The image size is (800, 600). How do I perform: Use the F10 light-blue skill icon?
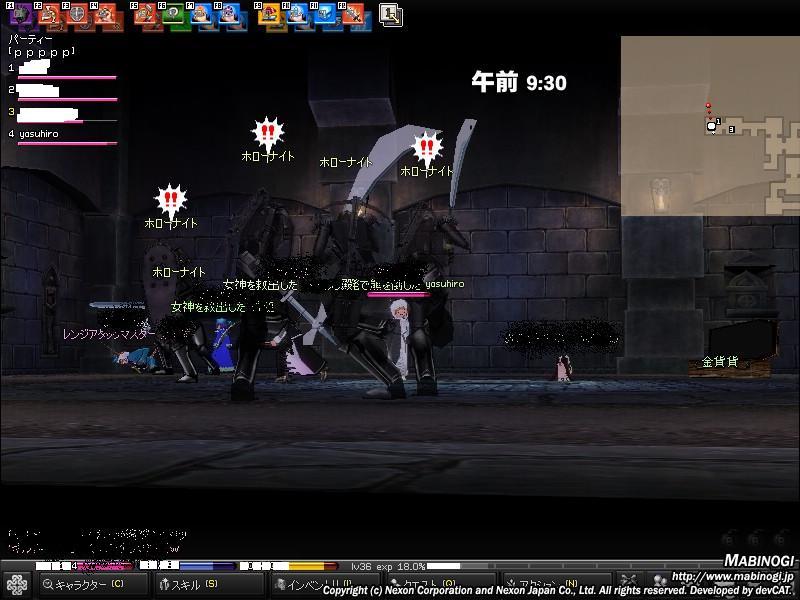click(x=297, y=14)
